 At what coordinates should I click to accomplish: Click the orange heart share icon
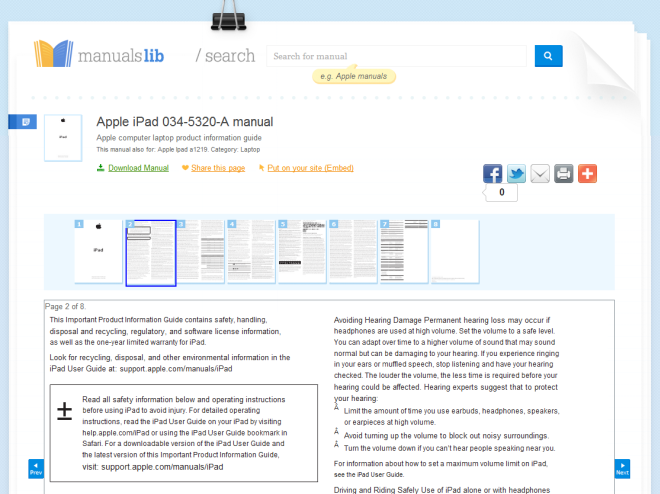coord(185,168)
